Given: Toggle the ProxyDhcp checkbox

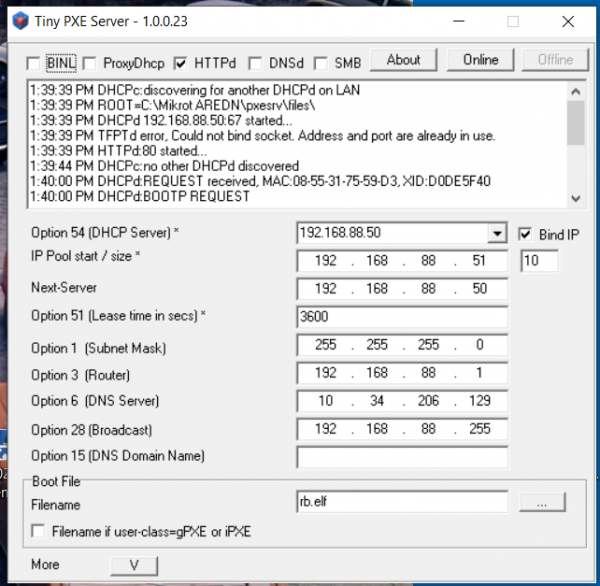Looking at the screenshot, I should [x=90, y=63].
